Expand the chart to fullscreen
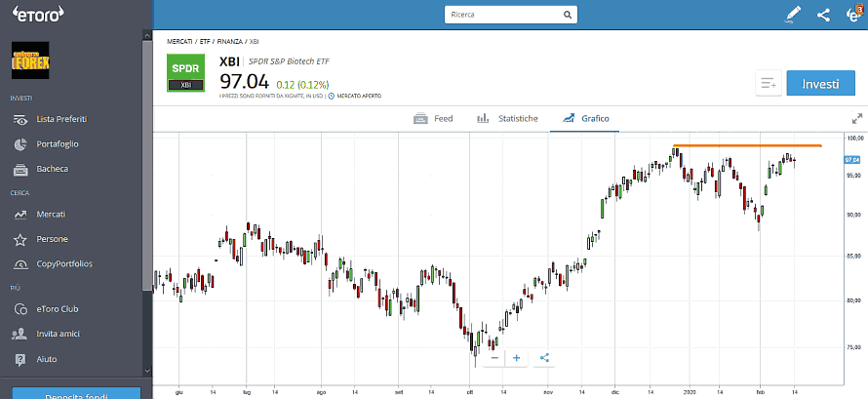868x399 pixels. [x=857, y=118]
